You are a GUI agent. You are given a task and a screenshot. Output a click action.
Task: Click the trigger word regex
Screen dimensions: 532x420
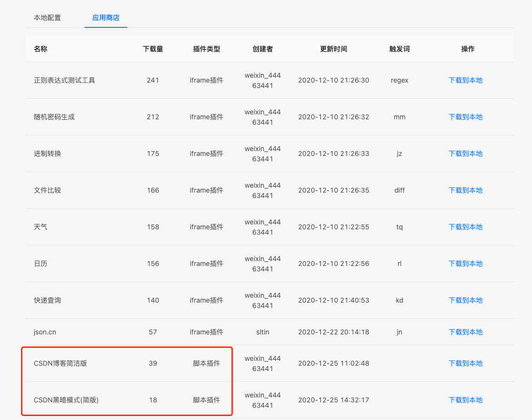(x=399, y=81)
